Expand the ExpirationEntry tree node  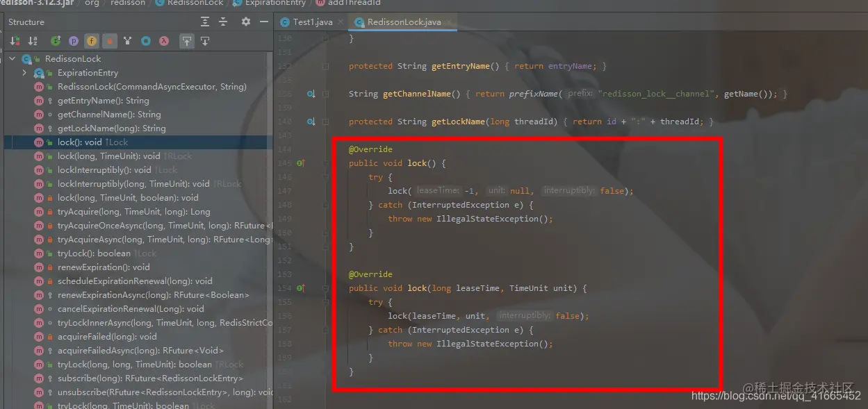click(x=25, y=73)
